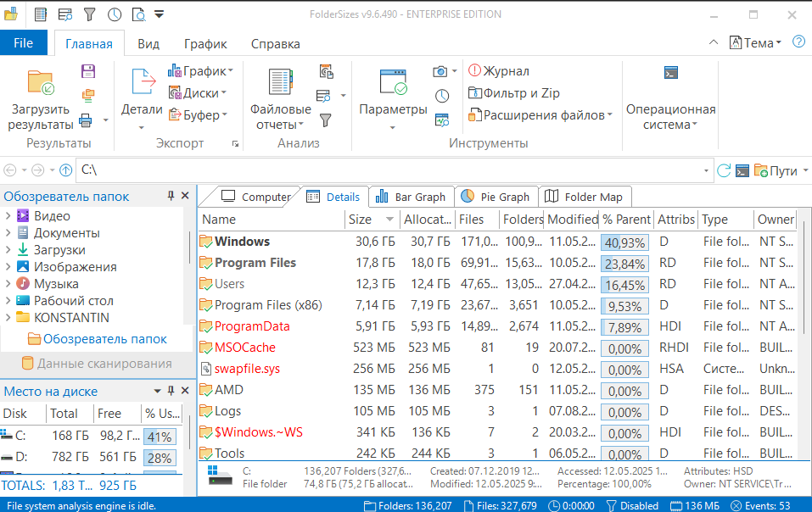Open the Details export icon

click(x=143, y=81)
